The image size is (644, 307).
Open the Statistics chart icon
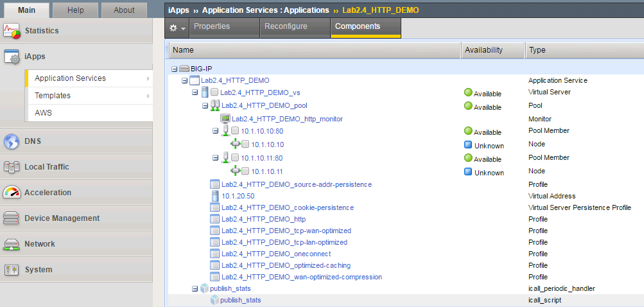pos(12,31)
